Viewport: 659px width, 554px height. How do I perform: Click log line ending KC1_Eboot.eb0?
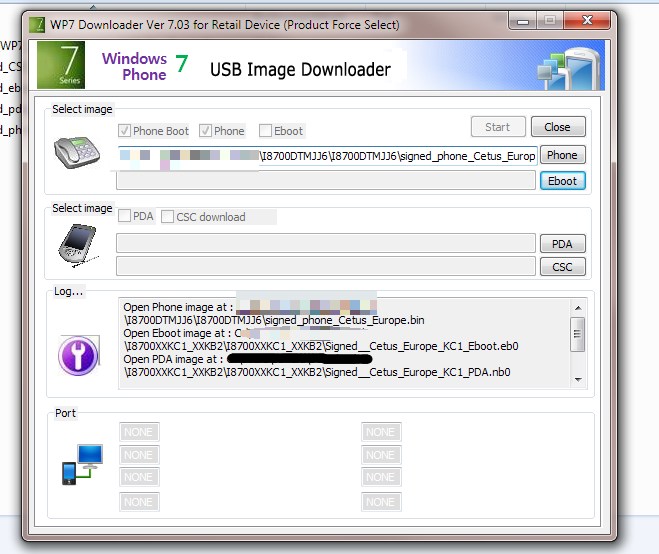coord(321,346)
